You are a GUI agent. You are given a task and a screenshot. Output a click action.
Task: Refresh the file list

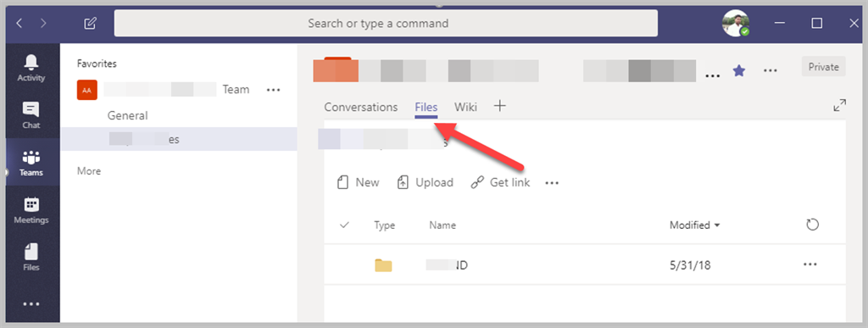coord(812,225)
